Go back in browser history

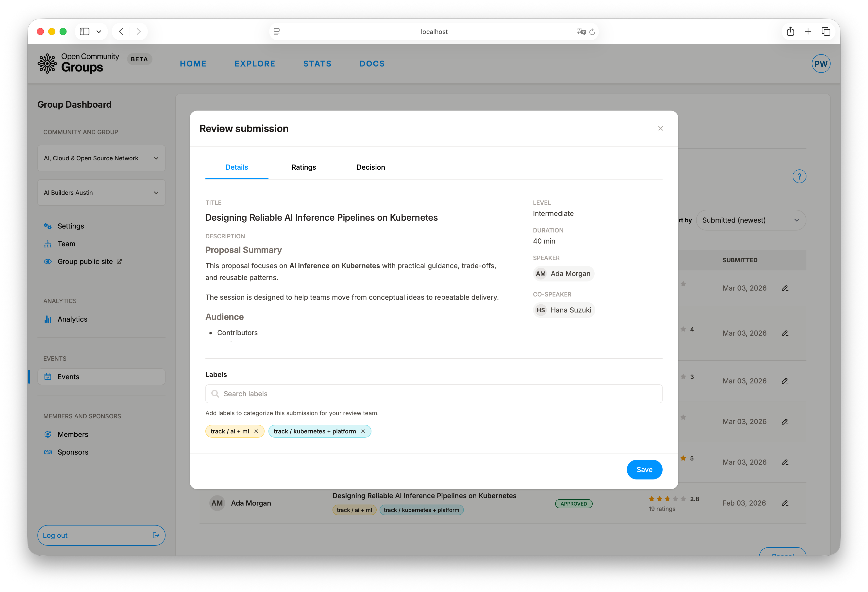click(121, 31)
